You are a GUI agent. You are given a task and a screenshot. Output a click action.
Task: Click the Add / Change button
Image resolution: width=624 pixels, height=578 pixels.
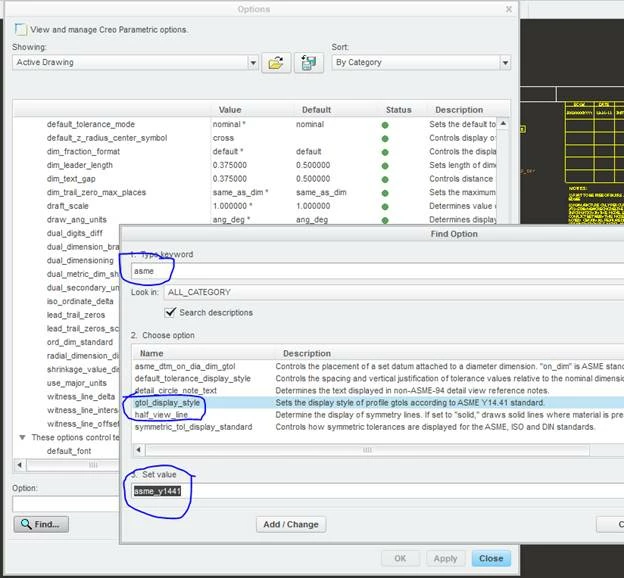[291, 524]
